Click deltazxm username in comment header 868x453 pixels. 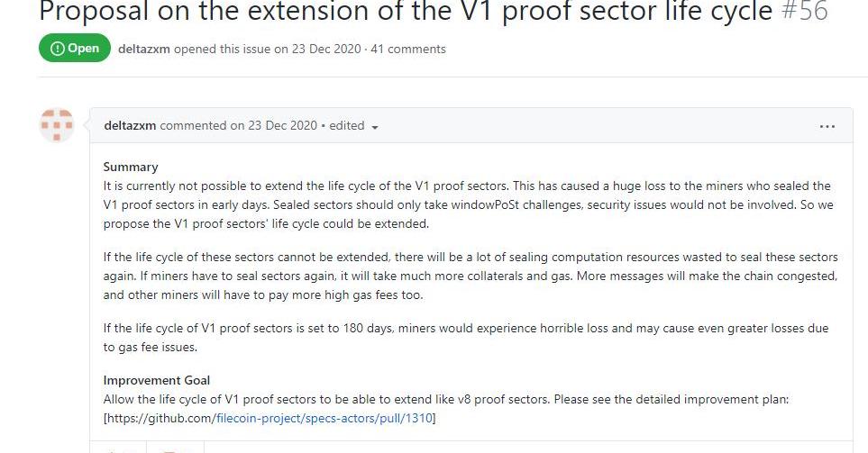tap(130, 126)
